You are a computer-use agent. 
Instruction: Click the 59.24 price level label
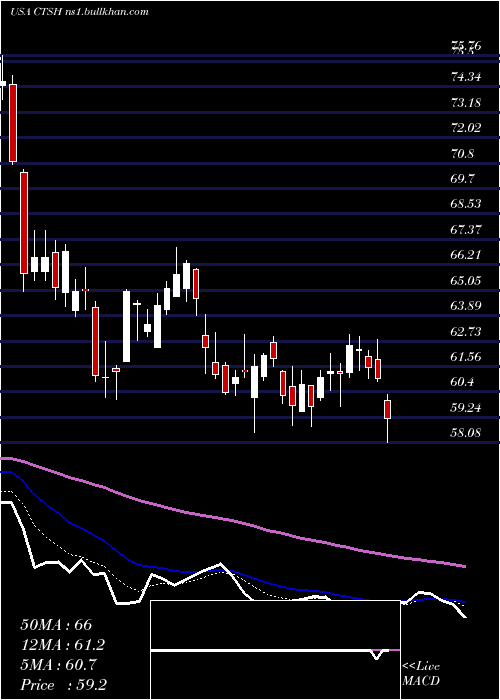(467, 408)
